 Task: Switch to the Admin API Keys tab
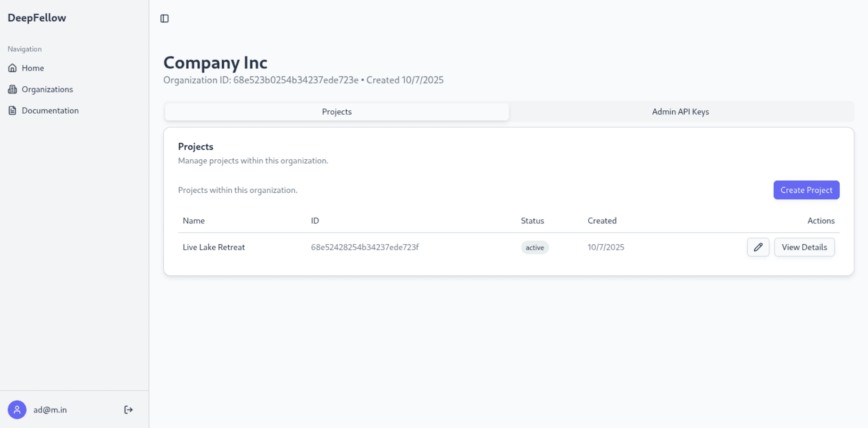(680, 112)
